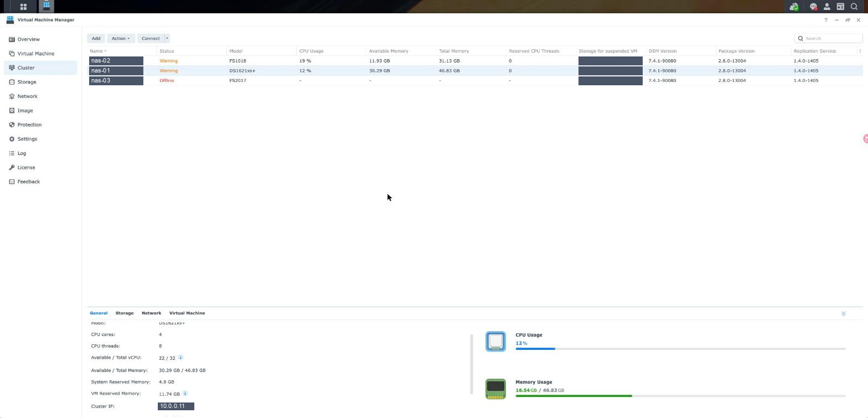The height and width of the screenshot is (418, 868).
Task: Click the Cluster IP value 10.0.0.11
Action: (176, 406)
